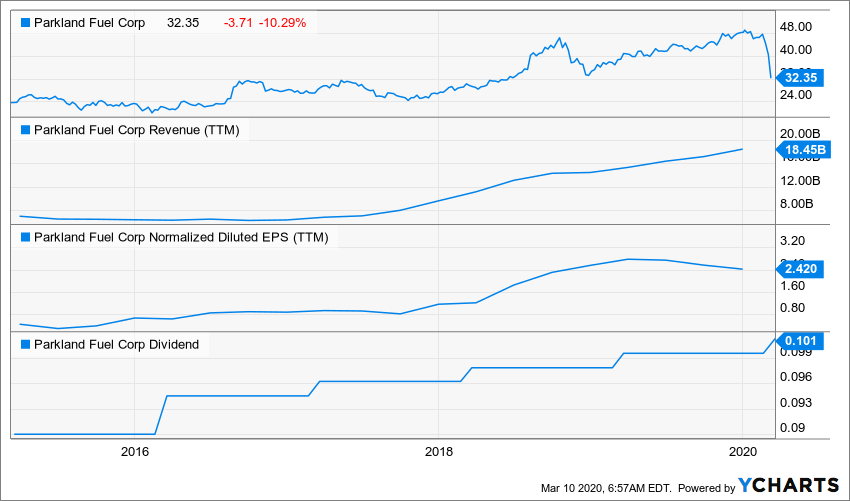Click the 40.00 price axis label
This screenshot has width=850, height=501.
[796, 49]
